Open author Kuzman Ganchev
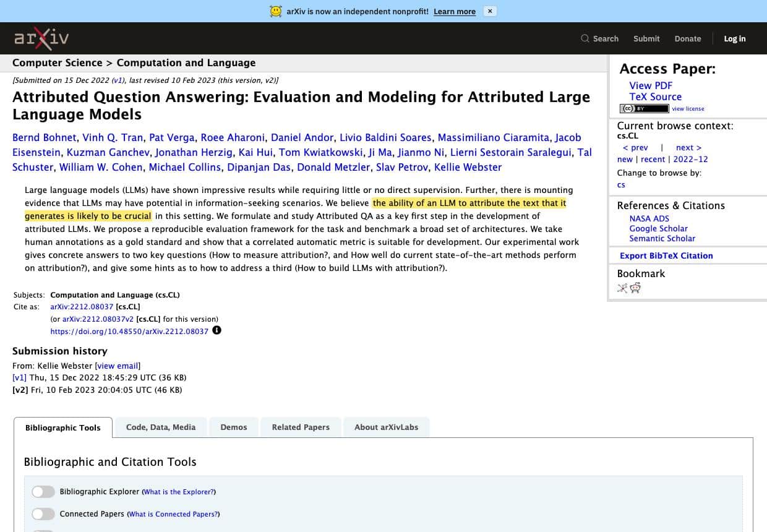The image size is (767, 532). [108, 152]
